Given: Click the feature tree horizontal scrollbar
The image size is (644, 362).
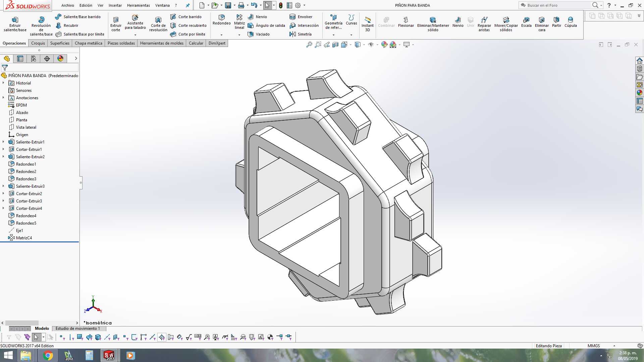Looking at the screenshot, I should (x=22, y=323).
